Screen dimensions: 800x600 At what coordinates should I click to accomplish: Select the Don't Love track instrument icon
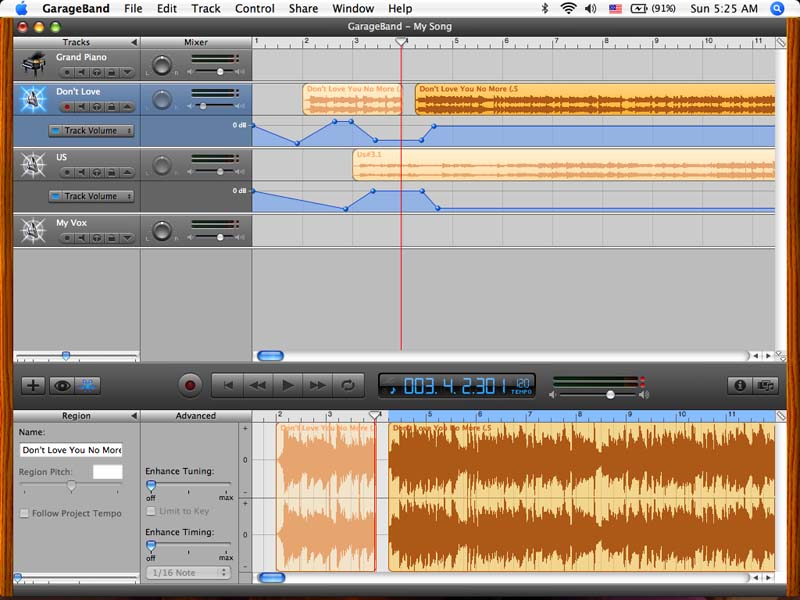(x=33, y=99)
